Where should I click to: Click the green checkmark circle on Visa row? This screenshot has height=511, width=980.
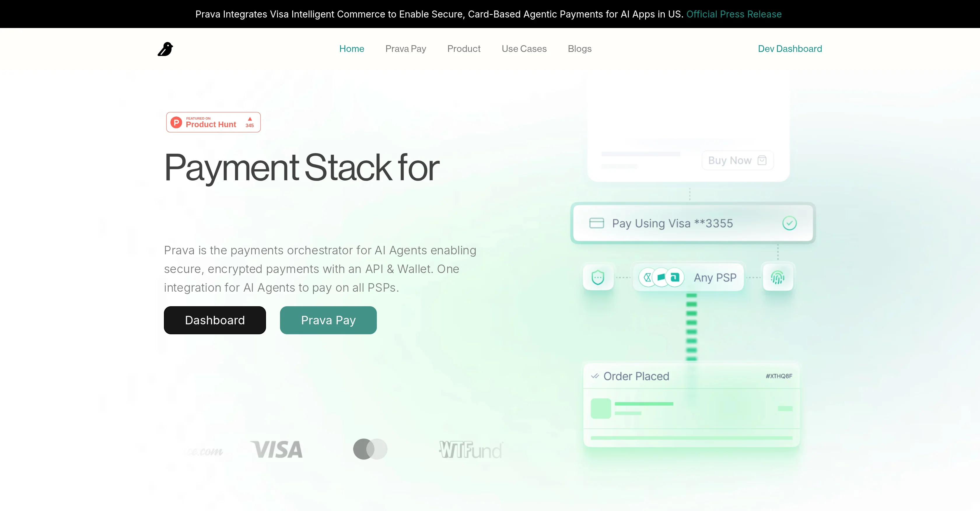(790, 223)
